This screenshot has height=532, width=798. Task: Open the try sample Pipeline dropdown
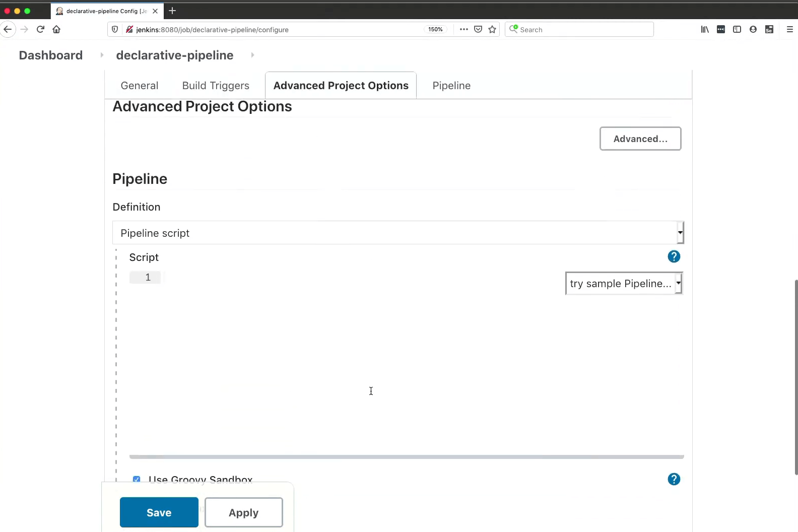624,283
